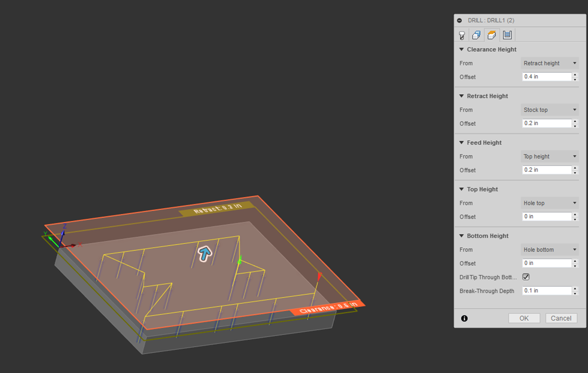
Task: Open Clearance Height From dropdown
Action: click(550, 63)
